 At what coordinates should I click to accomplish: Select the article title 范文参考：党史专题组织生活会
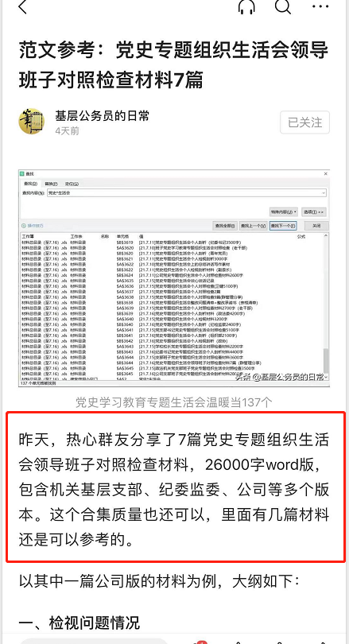(173, 65)
